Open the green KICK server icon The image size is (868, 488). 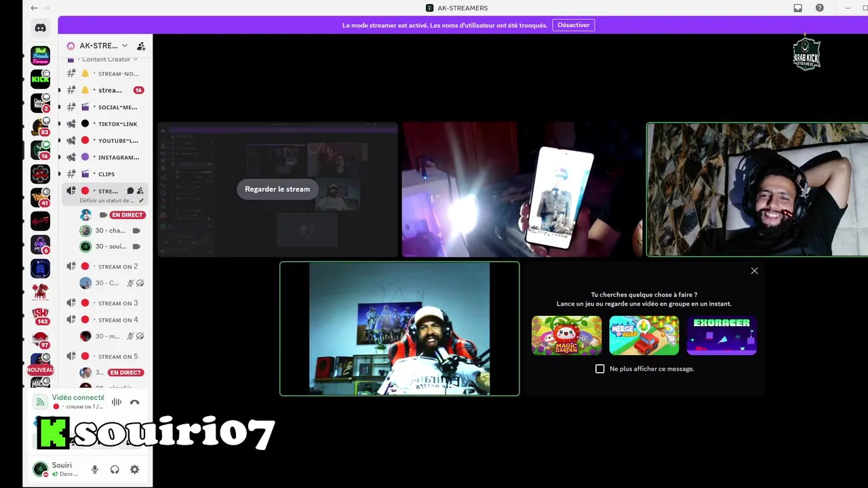pos(40,79)
